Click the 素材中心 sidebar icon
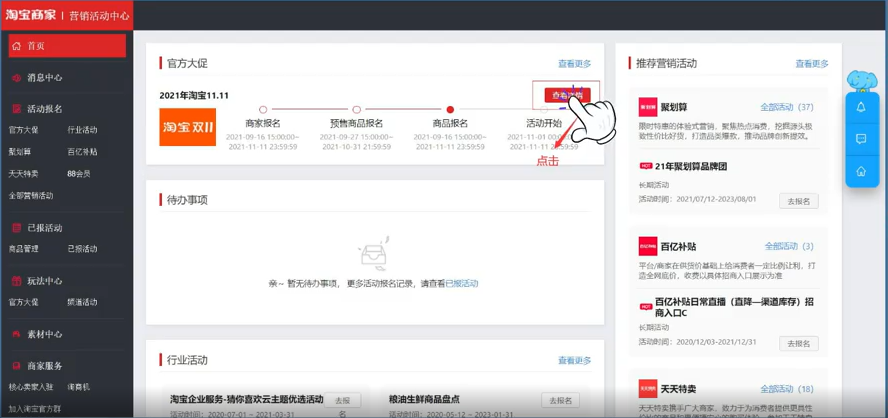Viewport: 888px width, 418px height. pyautogui.click(x=16, y=334)
